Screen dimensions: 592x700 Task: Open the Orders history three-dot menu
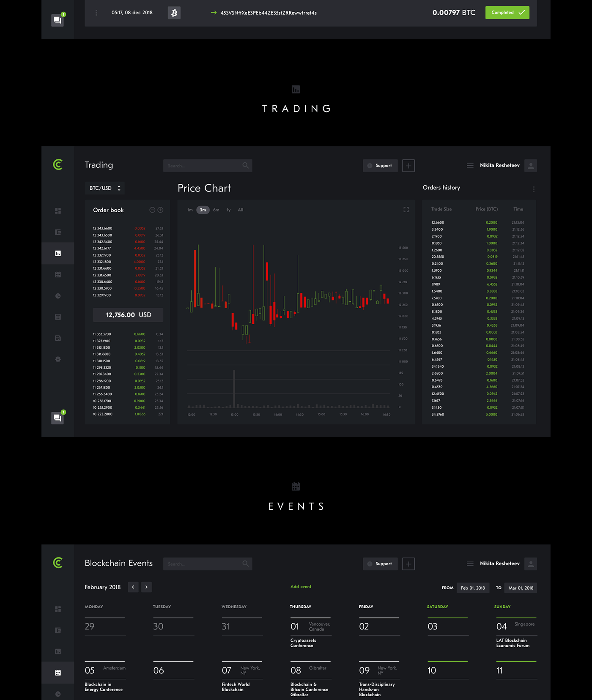pos(534,189)
